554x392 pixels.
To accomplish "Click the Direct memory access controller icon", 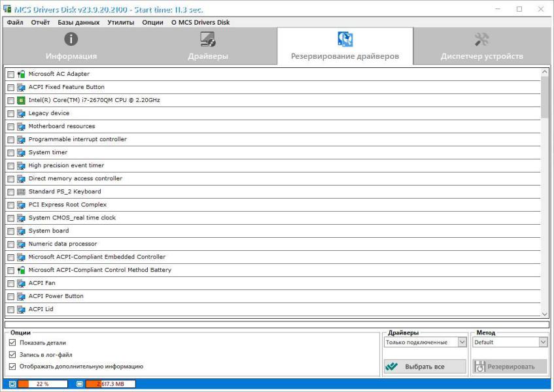I will point(21,178).
